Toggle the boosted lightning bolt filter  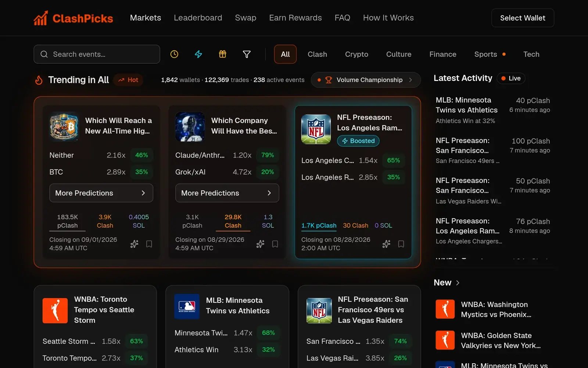pyautogui.click(x=198, y=54)
